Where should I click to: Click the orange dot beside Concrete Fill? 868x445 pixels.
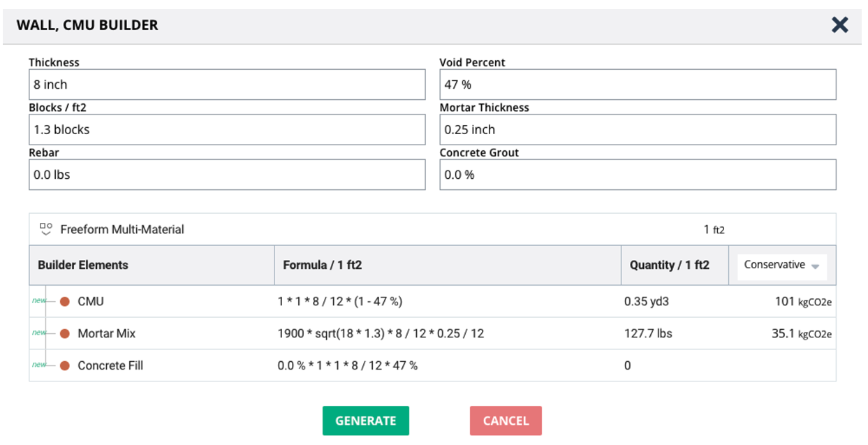coord(65,365)
